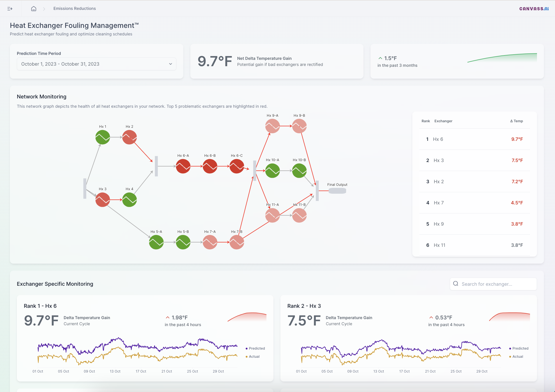Select the Hx 3 row in ranking table
Screen dimensions: 555x392
click(x=475, y=161)
